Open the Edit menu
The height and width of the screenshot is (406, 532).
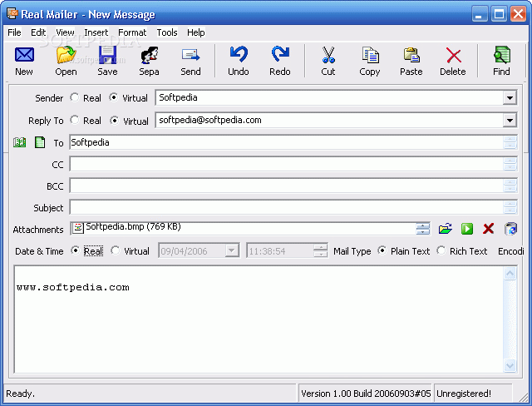click(x=38, y=32)
